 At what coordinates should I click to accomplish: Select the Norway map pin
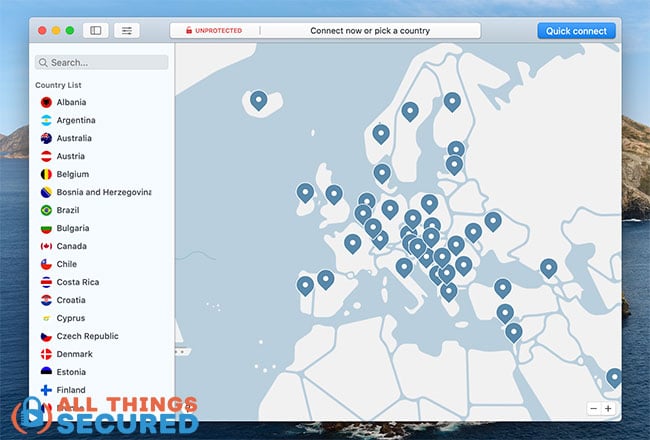coord(381,134)
